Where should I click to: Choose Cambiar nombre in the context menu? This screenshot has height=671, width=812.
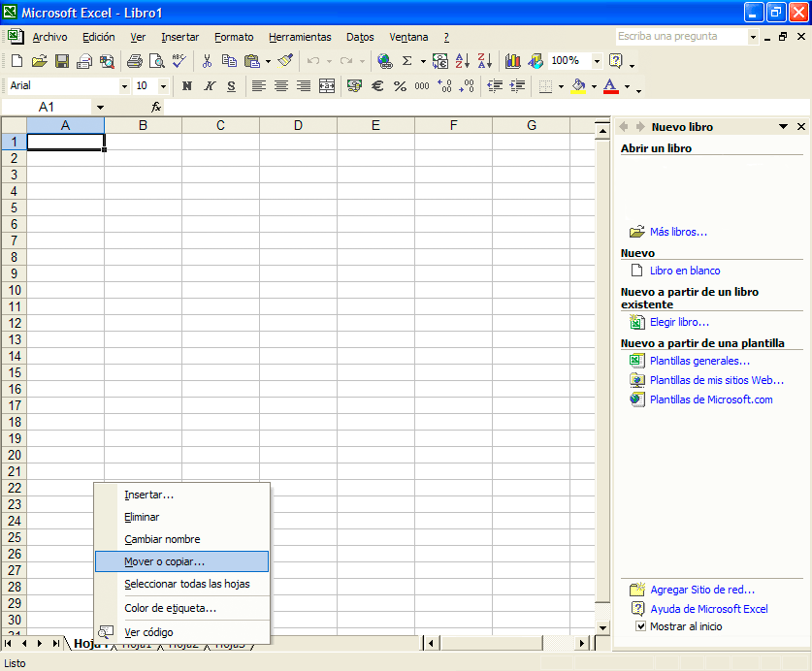point(181,539)
